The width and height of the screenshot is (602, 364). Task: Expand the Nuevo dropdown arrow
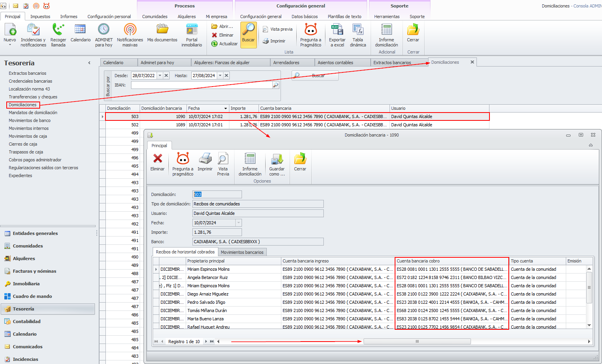coord(10,45)
